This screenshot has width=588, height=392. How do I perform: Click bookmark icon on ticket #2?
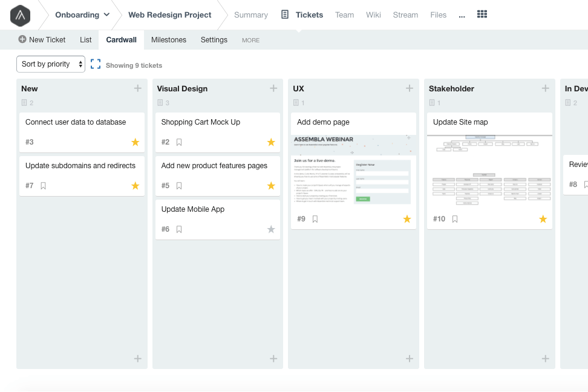[x=179, y=142]
